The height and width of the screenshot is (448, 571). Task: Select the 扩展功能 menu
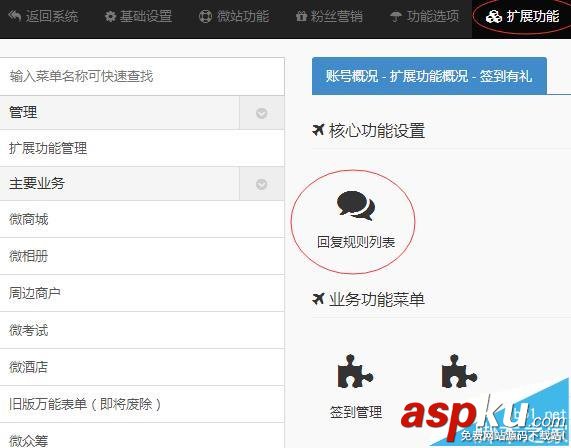click(x=523, y=16)
